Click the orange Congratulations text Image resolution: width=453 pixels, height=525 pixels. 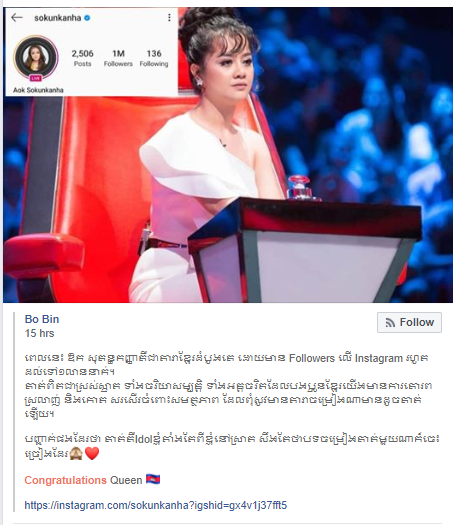pos(65,480)
